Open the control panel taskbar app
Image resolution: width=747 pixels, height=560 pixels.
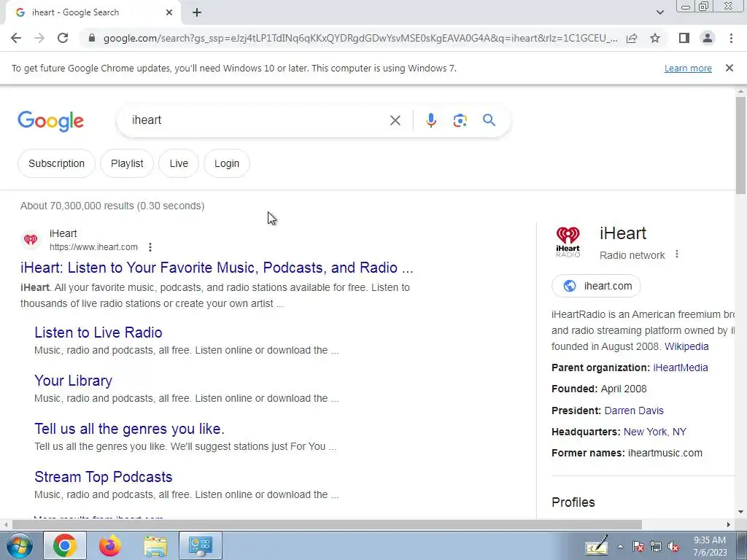click(201, 545)
